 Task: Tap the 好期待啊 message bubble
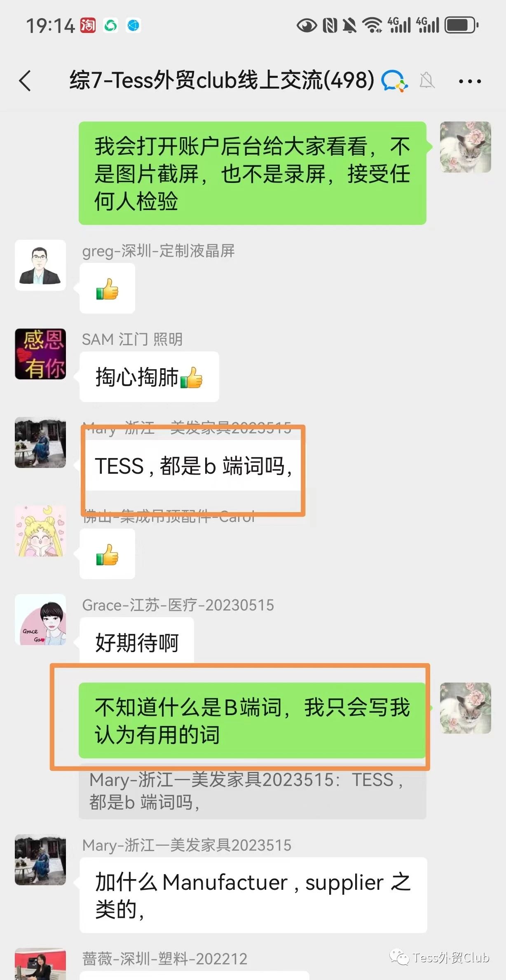point(137,641)
